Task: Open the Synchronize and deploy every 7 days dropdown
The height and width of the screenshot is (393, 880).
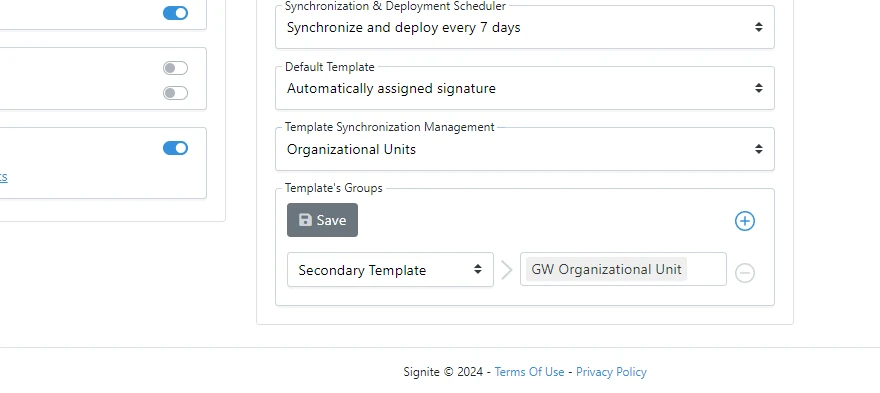Action: [x=525, y=27]
